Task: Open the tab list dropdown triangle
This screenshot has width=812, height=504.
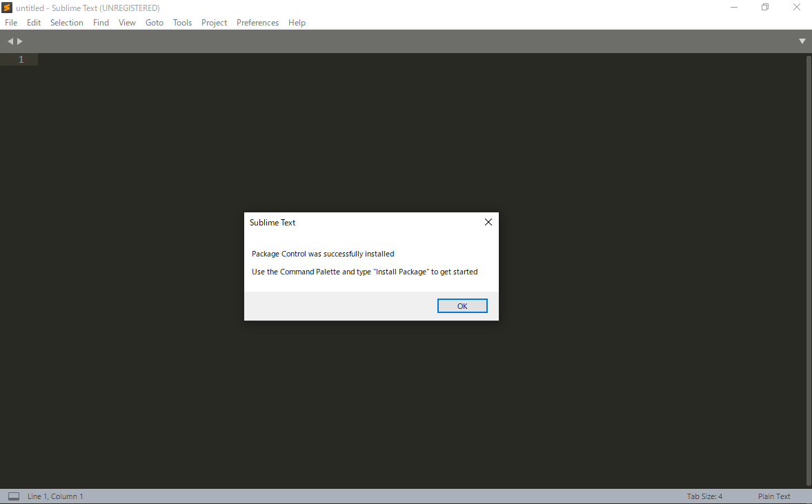Action: pos(802,41)
